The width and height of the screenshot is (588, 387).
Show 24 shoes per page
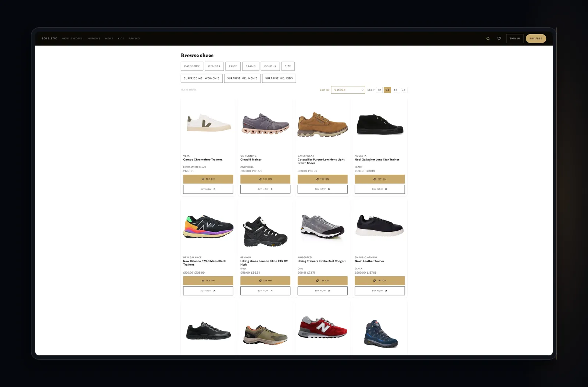pyautogui.click(x=387, y=90)
